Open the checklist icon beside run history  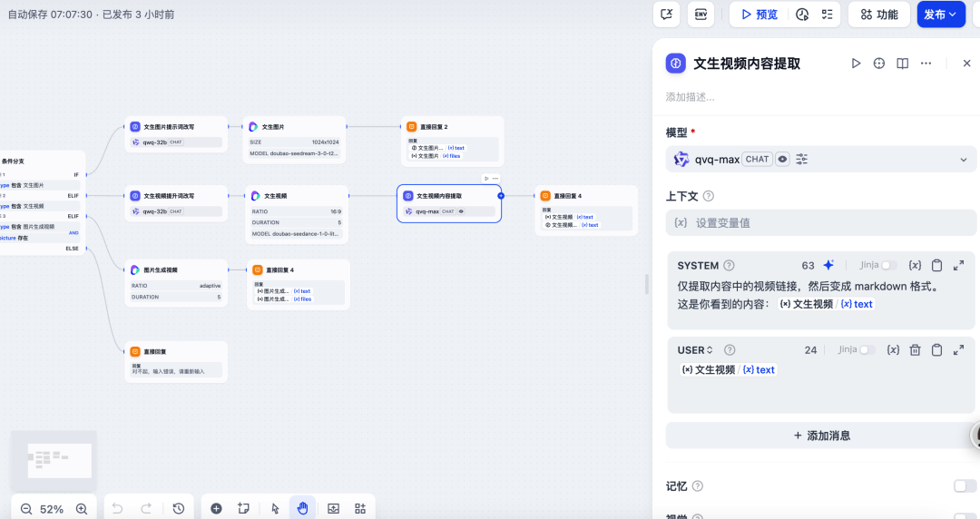(x=827, y=15)
